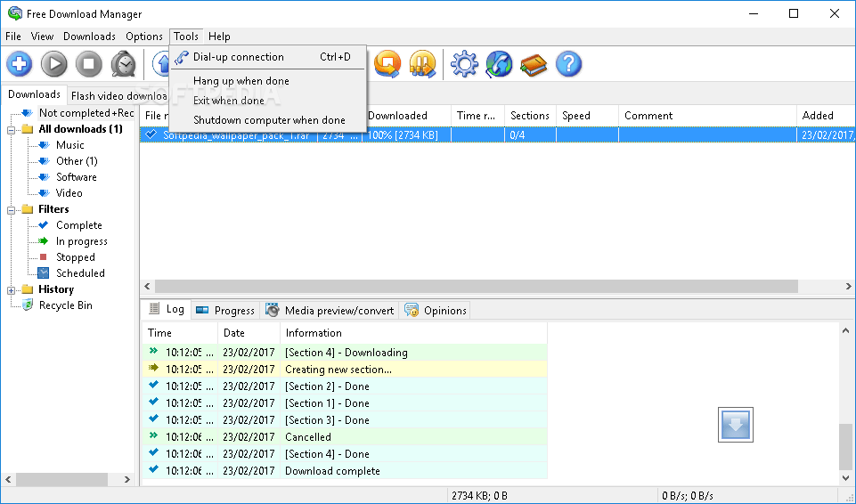The height and width of the screenshot is (504, 856).
Task: Sort by the Added column header
Action: (826, 116)
